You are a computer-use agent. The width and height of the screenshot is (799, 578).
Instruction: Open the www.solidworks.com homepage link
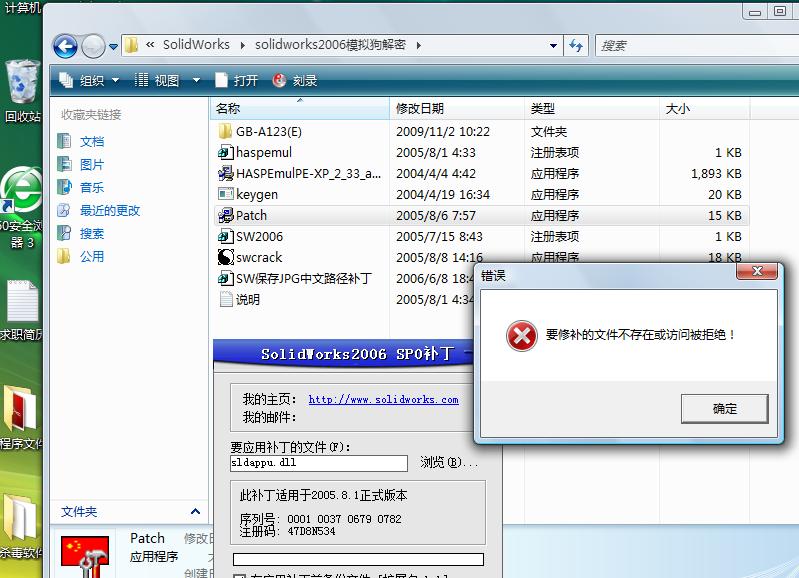(x=383, y=400)
